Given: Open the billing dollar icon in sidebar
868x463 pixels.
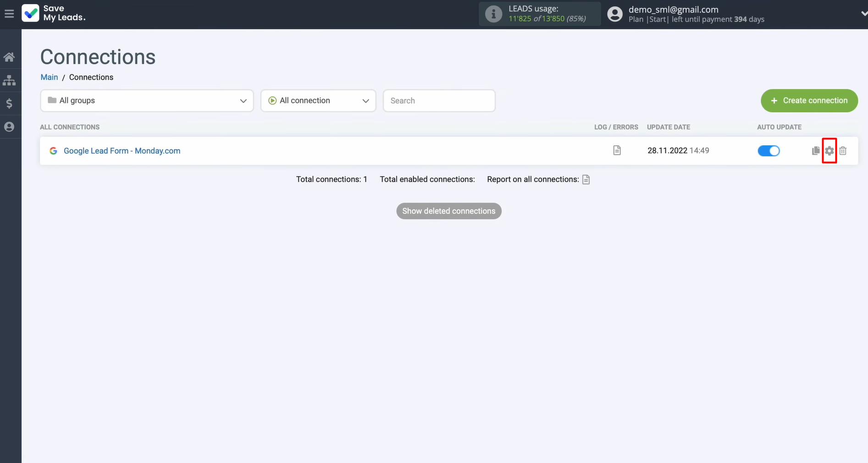Looking at the screenshot, I should point(9,104).
